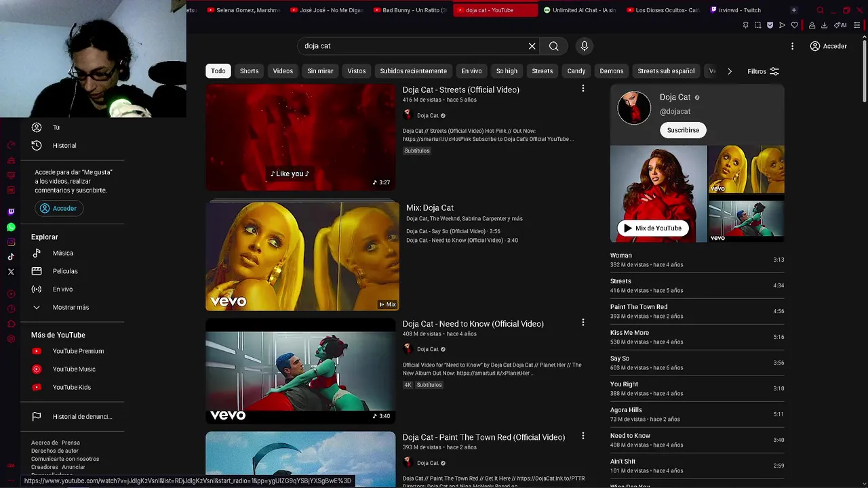Click the snapshot icon in the address bar
This screenshot has height=488, width=868.
coord(757,25)
